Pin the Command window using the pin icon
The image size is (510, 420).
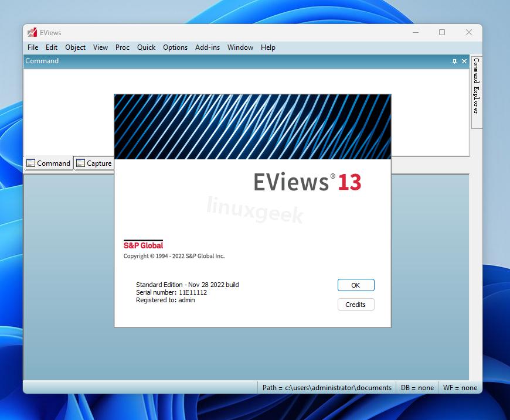454,60
